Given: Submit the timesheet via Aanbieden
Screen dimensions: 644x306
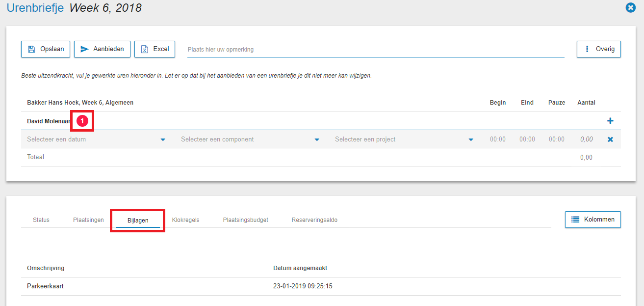Looking at the screenshot, I should [x=102, y=49].
